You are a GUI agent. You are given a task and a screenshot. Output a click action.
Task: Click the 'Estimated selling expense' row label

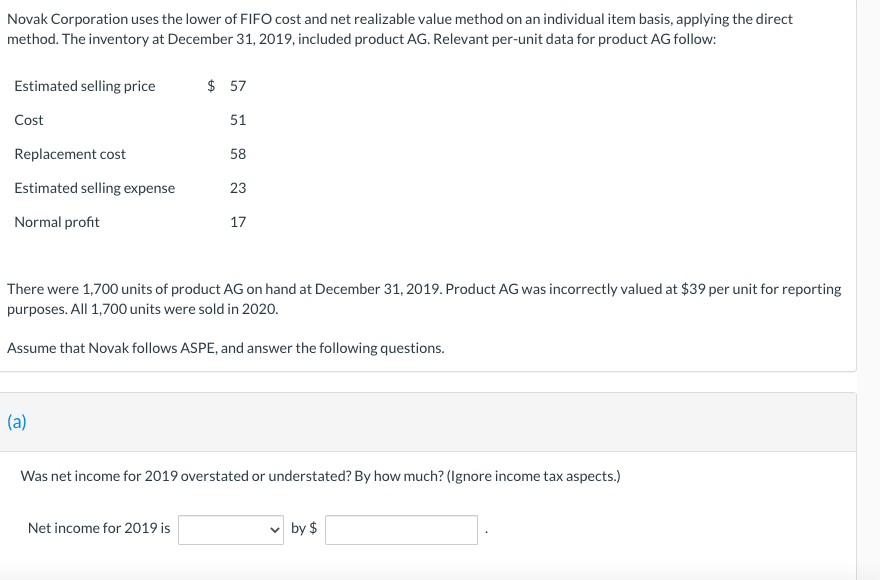pos(95,188)
